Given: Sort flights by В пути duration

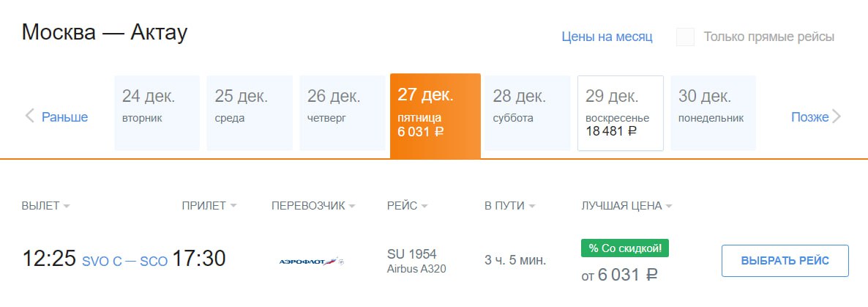Looking at the screenshot, I should (509, 206).
